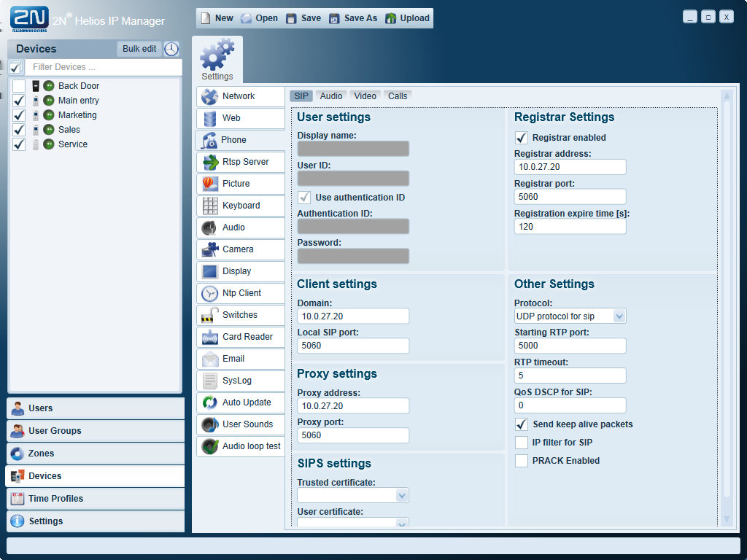Open the Auto Update section
747x560 pixels.
click(241, 402)
